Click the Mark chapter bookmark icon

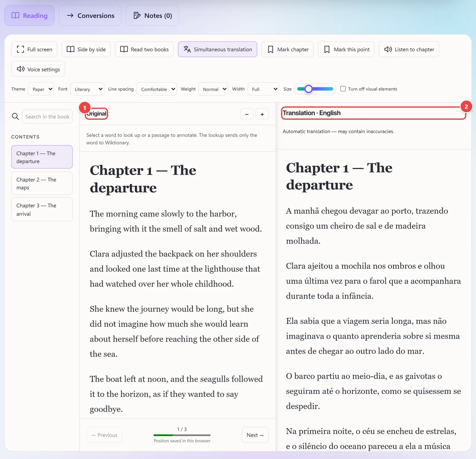[x=271, y=49]
